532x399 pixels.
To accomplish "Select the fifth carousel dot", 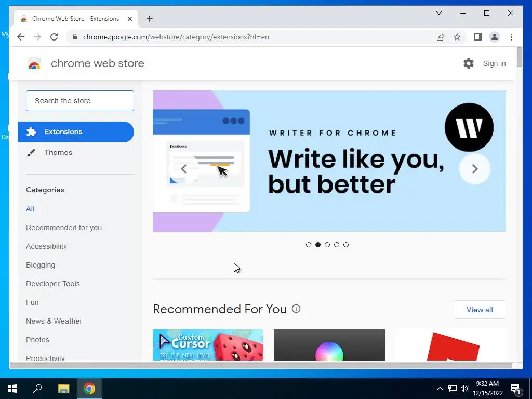I will [x=345, y=245].
